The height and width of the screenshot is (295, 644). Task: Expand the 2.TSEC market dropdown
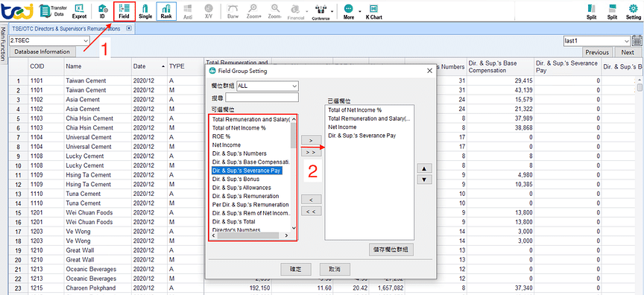[86, 41]
